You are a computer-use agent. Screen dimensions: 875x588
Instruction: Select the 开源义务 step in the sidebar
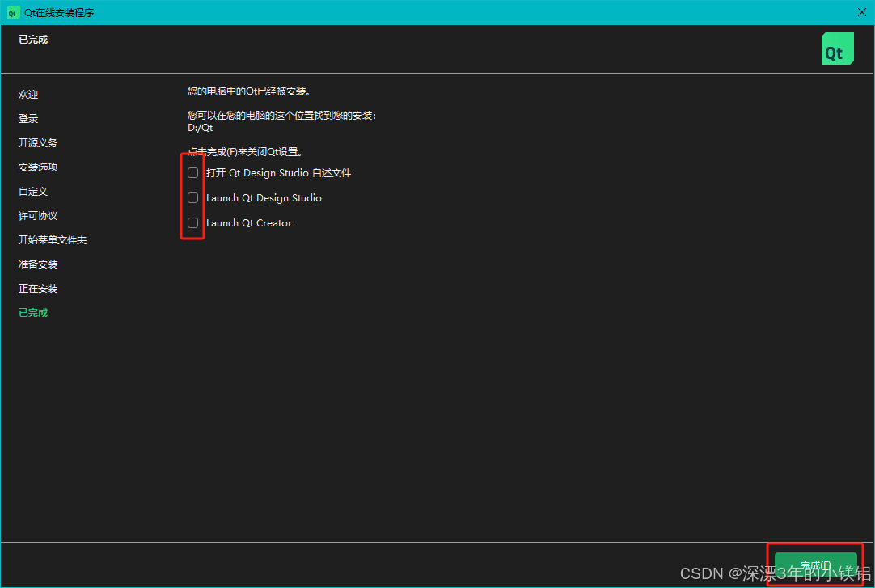[38, 143]
